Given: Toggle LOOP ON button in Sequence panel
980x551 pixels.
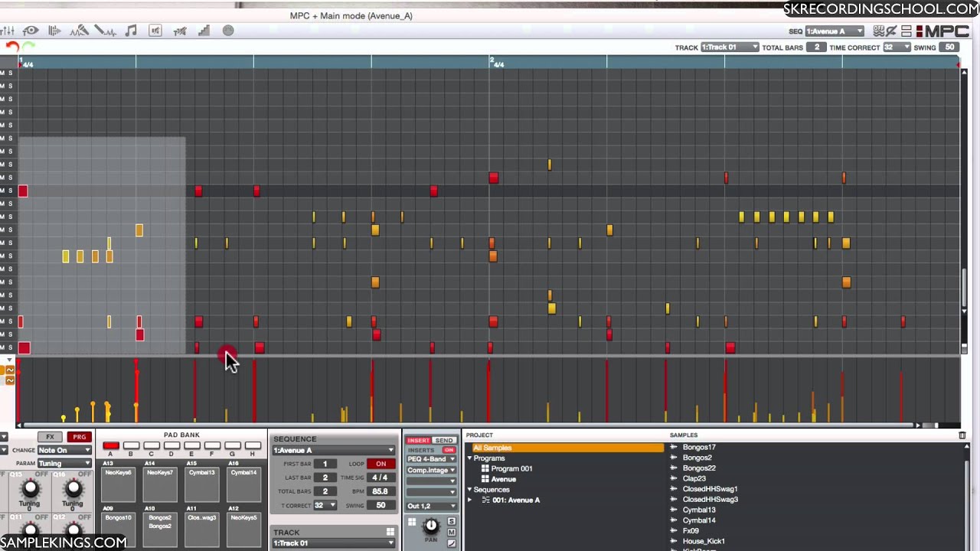Looking at the screenshot, I should (381, 464).
